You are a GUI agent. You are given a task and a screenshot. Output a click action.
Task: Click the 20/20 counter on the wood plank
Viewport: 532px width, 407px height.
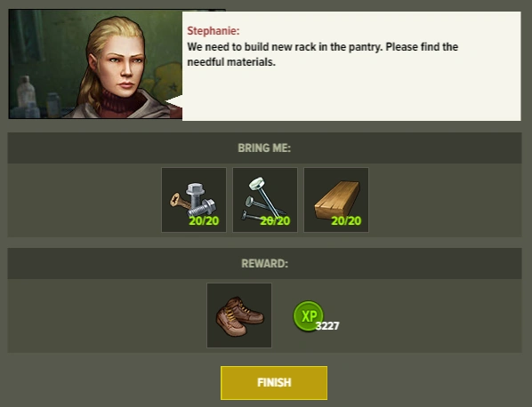[x=346, y=221]
